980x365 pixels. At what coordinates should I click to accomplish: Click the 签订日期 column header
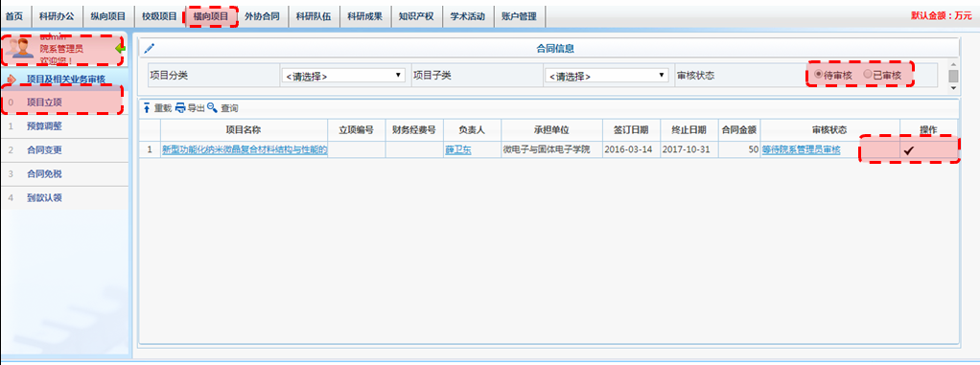point(631,129)
